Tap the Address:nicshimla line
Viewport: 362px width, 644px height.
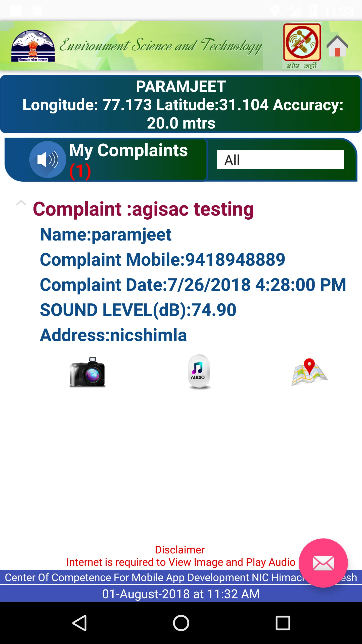tap(113, 335)
